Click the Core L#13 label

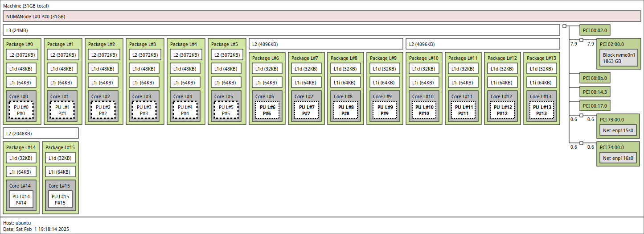coord(540,96)
